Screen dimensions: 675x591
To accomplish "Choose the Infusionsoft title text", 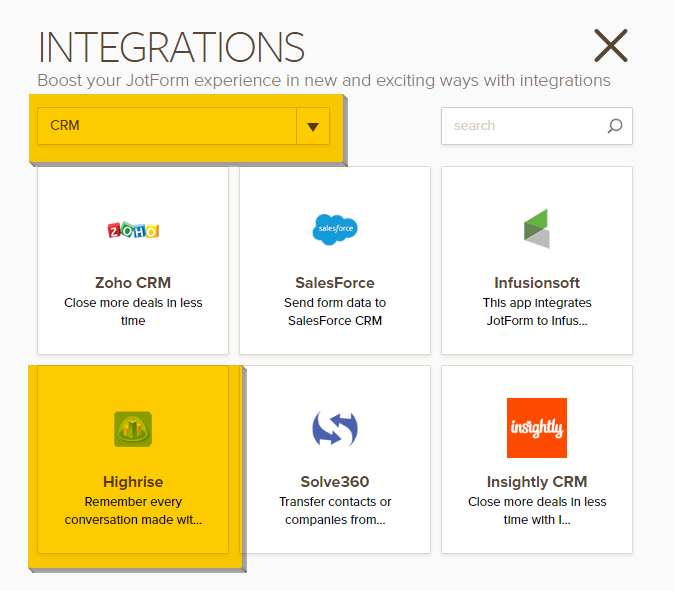I will tap(537, 283).
